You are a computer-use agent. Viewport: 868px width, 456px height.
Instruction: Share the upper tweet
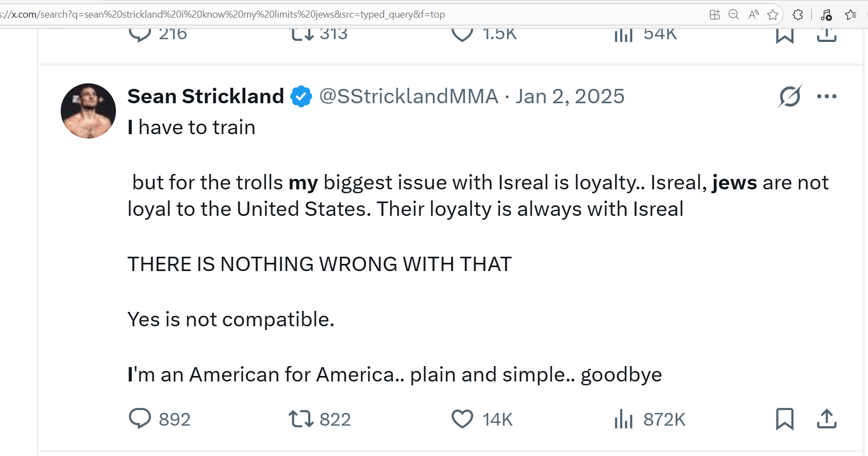point(827,34)
